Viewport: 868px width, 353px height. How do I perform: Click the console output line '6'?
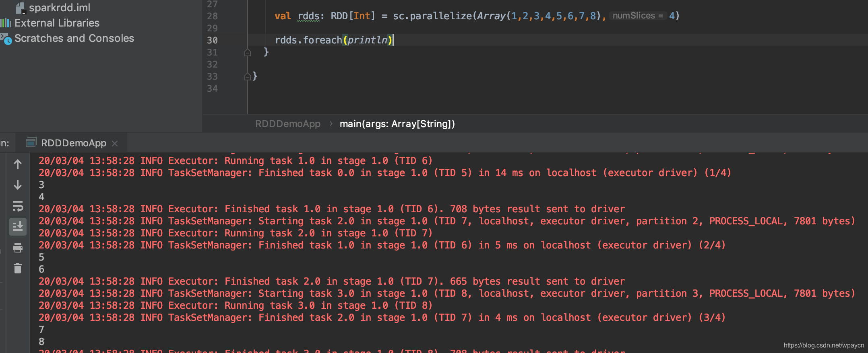point(41,269)
